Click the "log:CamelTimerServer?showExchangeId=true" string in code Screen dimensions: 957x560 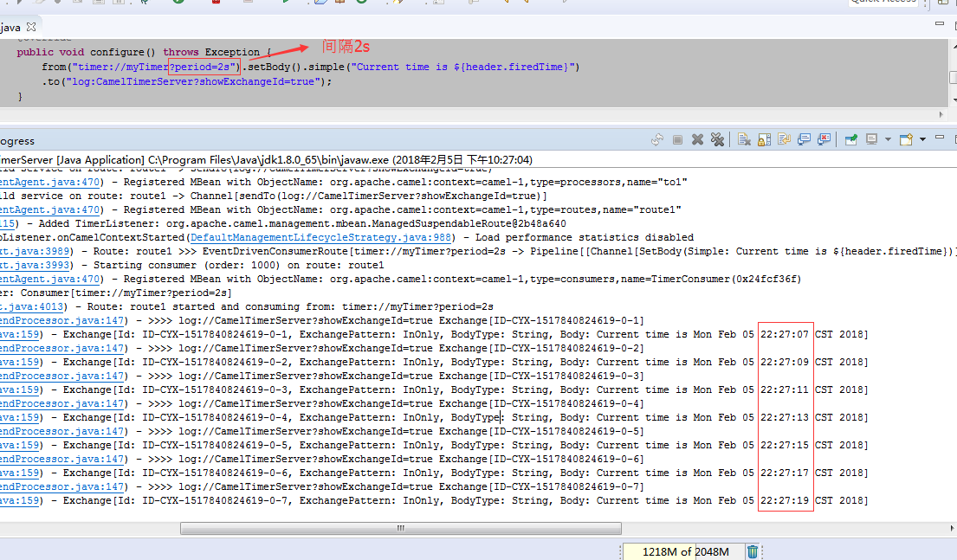196,81
